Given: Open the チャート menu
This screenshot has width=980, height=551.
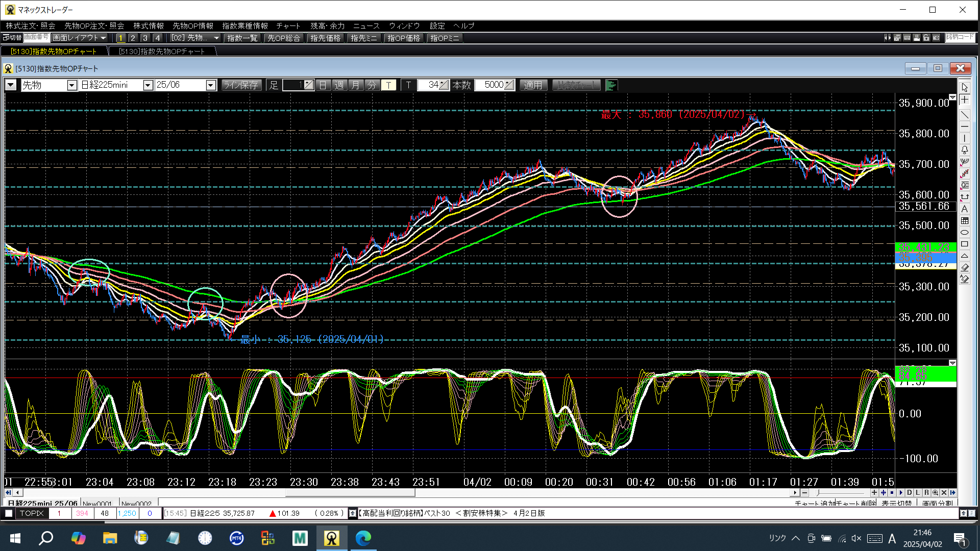Looking at the screenshot, I should click(x=288, y=26).
